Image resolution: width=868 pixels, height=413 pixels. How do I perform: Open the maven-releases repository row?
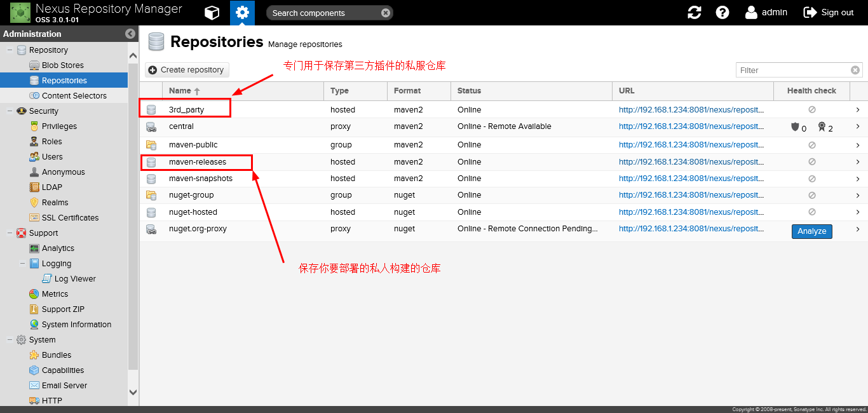coord(503,162)
